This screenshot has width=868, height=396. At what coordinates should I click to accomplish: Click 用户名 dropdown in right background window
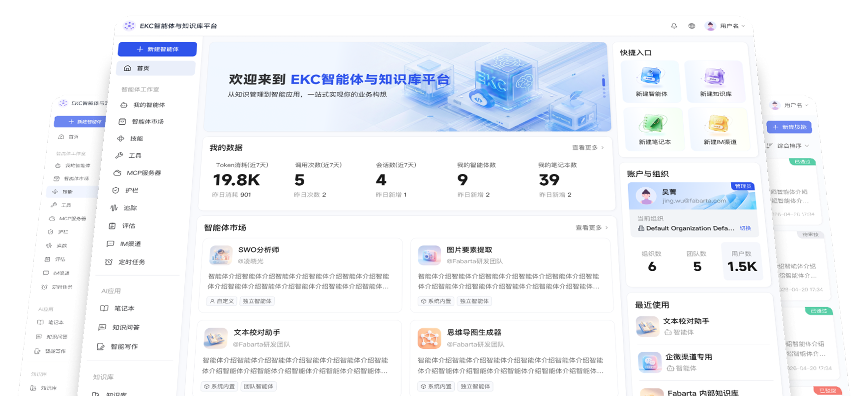[x=789, y=105]
